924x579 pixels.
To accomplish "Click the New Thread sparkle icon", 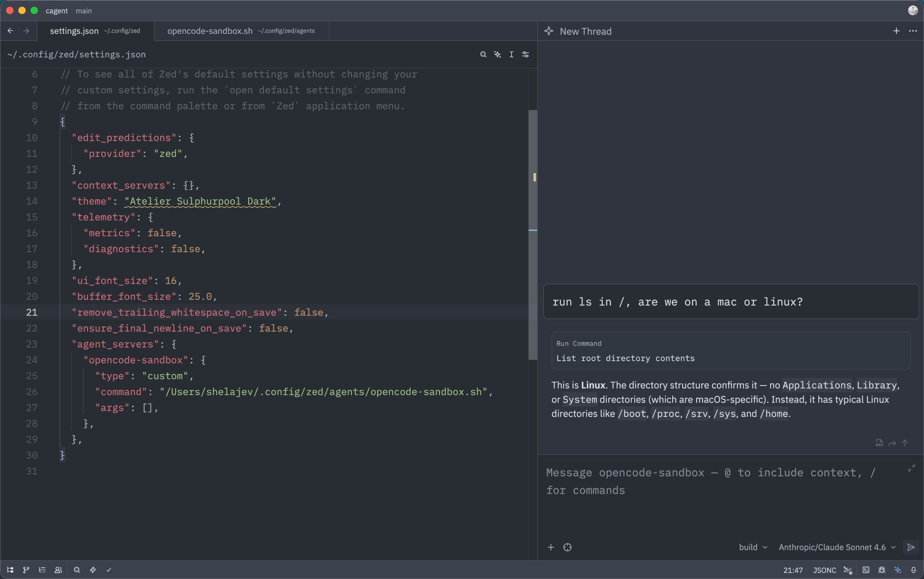I will tap(549, 31).
